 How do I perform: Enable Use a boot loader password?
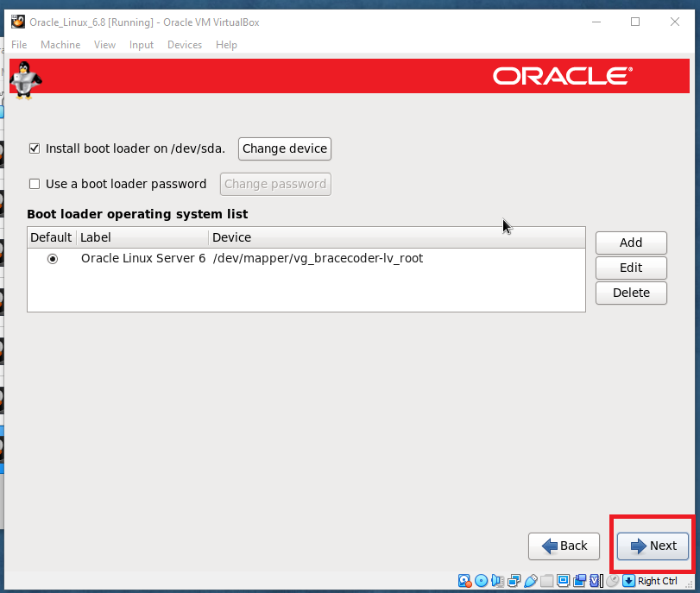[x=35, y=184]
